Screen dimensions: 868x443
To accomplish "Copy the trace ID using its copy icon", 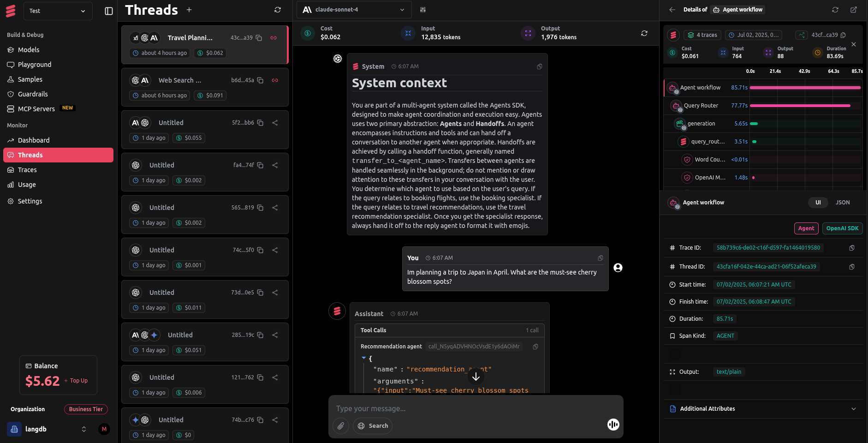I will (852, 248).
